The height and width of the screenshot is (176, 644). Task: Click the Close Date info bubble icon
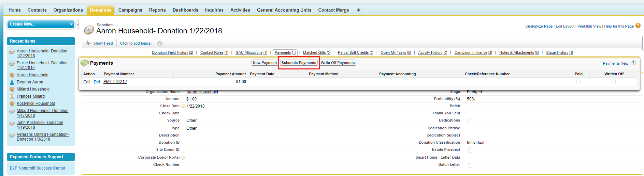click(183, 106)
